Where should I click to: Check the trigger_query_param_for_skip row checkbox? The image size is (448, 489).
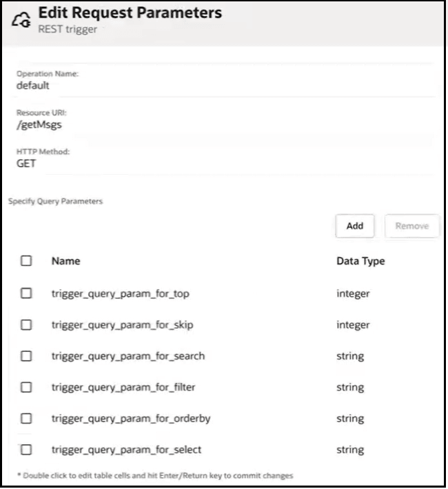tap(26, 324)
